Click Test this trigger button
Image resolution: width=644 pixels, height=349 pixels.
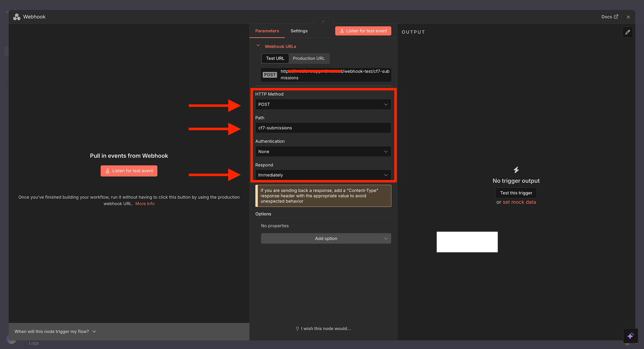[516, 193]
